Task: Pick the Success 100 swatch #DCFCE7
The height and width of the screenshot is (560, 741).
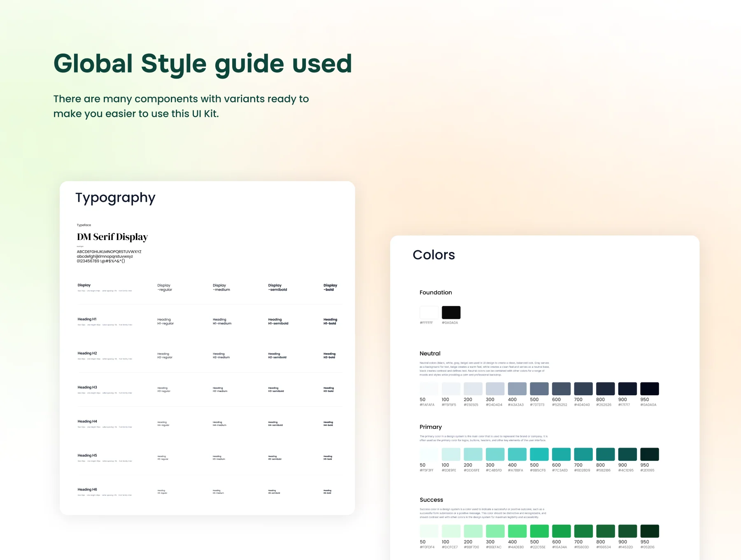Action: click(451, 531)
